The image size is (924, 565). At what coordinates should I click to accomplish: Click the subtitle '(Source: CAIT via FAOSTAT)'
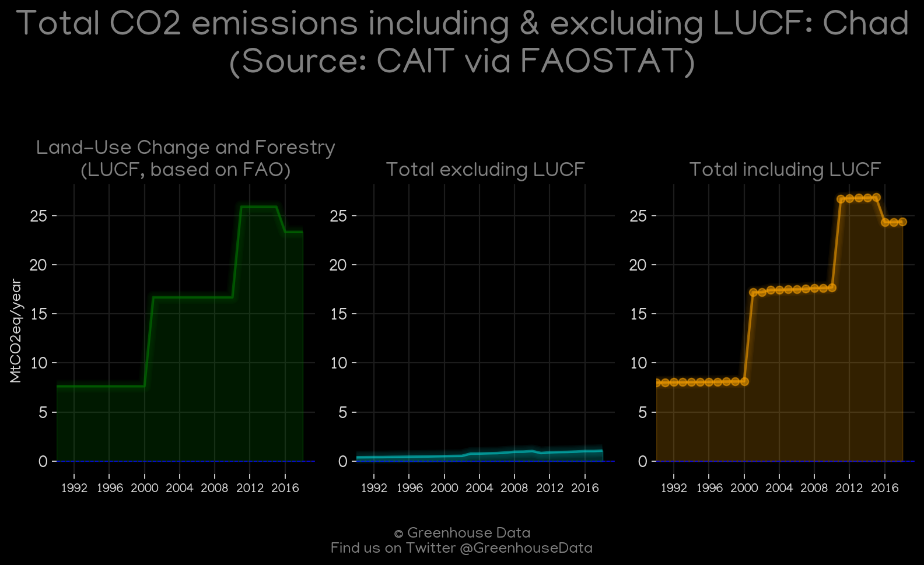click(x=462, y=62)
